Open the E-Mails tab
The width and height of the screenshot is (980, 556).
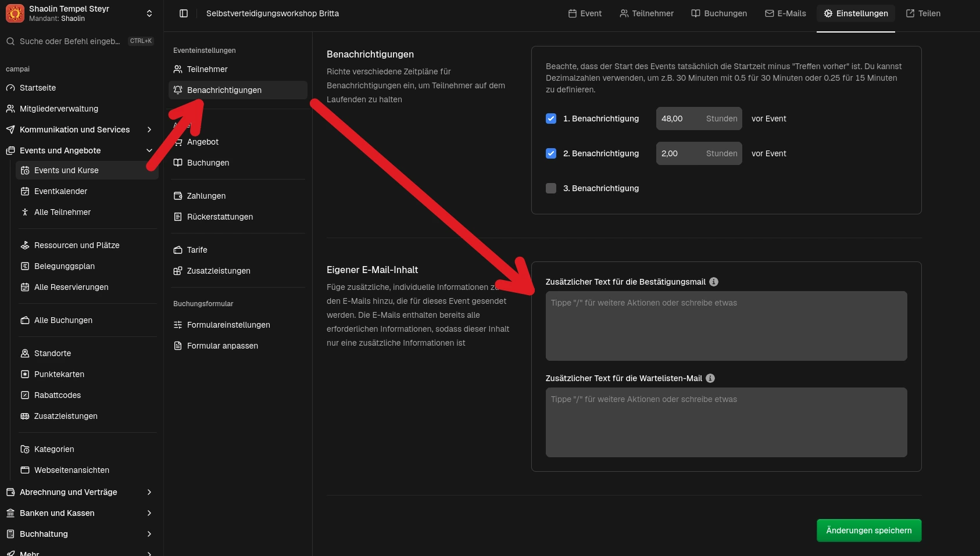785,13
